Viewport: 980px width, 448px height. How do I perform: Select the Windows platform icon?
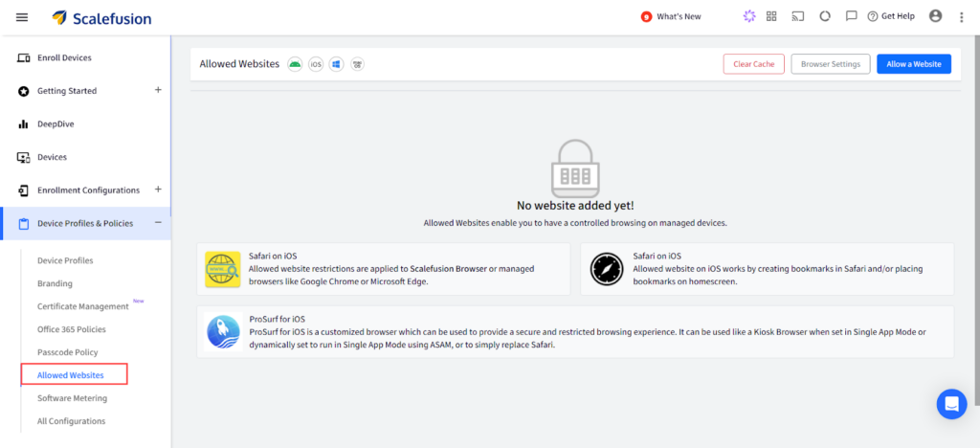[336, 64]
